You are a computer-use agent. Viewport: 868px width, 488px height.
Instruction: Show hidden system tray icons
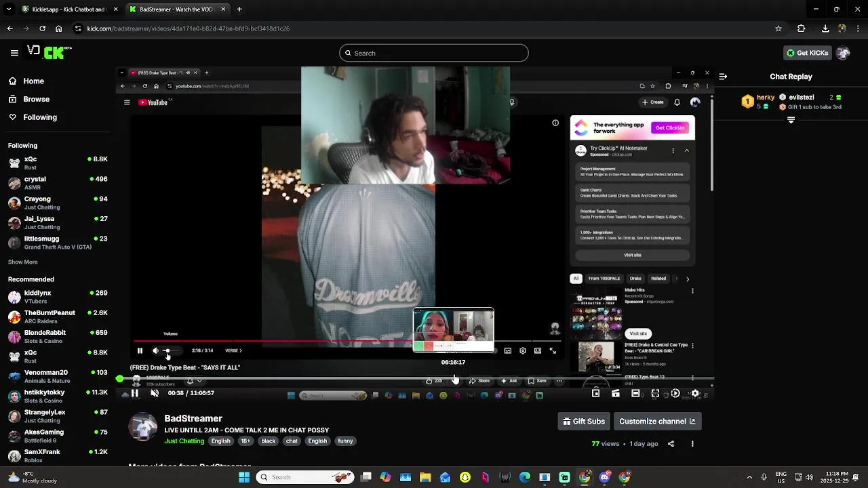point(749,477)
